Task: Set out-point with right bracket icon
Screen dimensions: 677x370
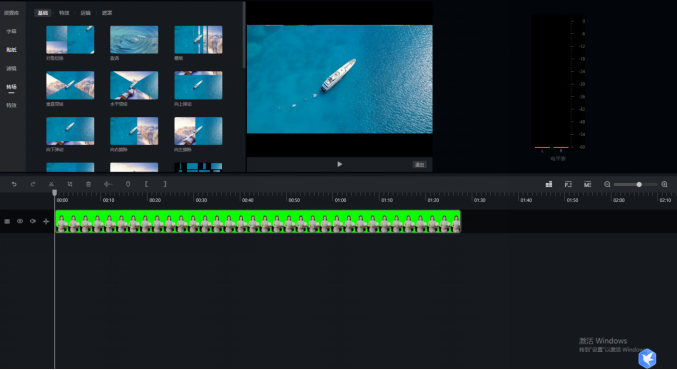Action: pos(165,184)
